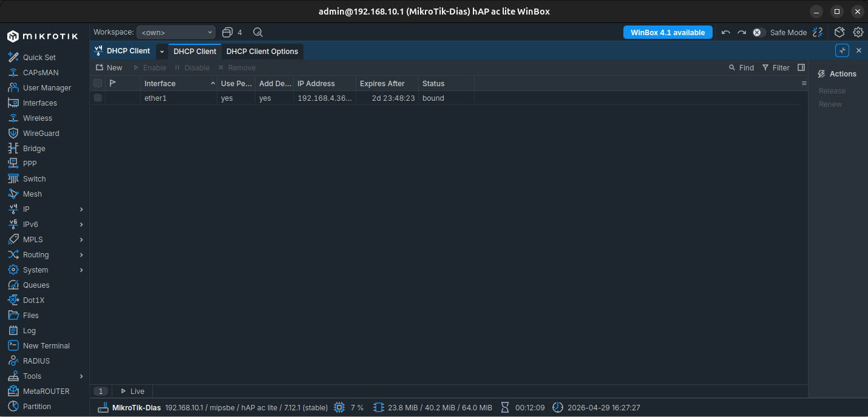Launch a New Terminal
This screenshot has height=417, width=868.
click(x=46, y=345)
